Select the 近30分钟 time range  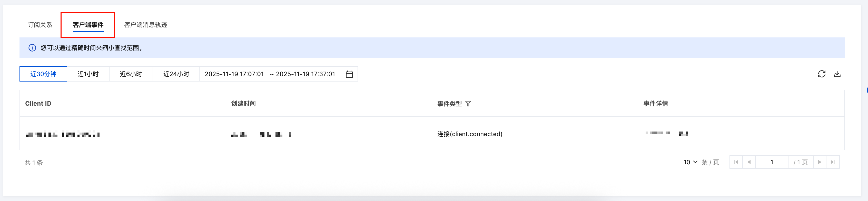[x=43, y=74]
